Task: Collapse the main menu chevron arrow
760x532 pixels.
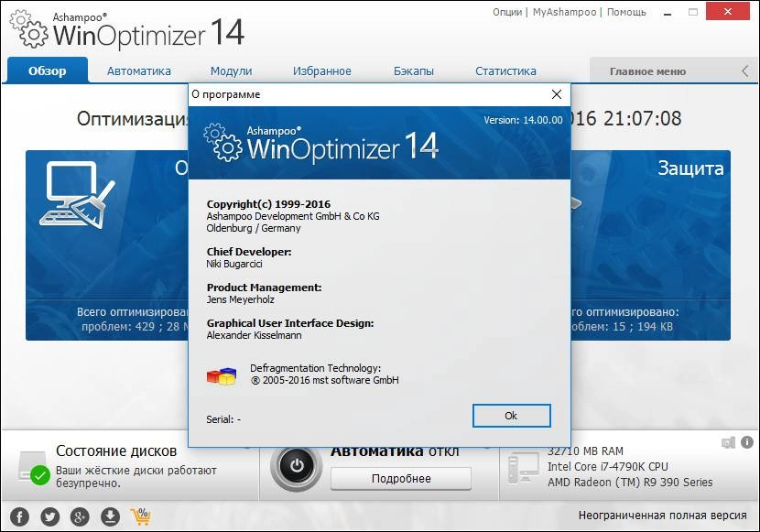Action: click(x=745, y=71)
